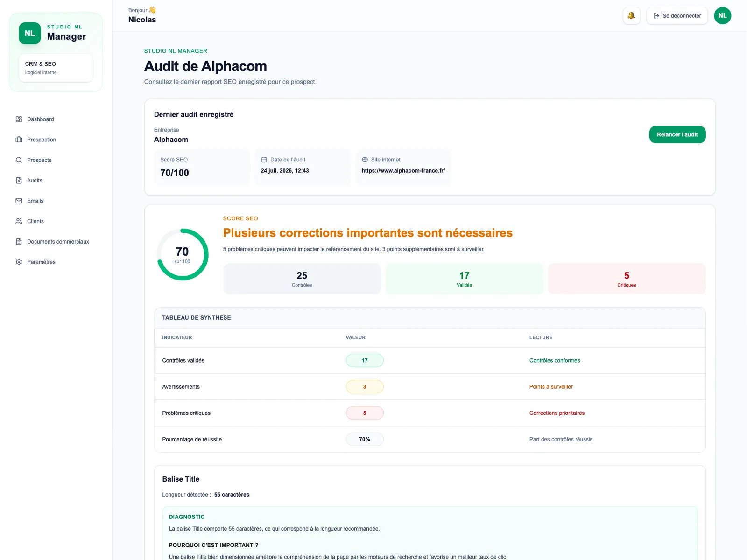747x560 pixels.
Task: Click the Clients people icon
Action: (19, 221)
